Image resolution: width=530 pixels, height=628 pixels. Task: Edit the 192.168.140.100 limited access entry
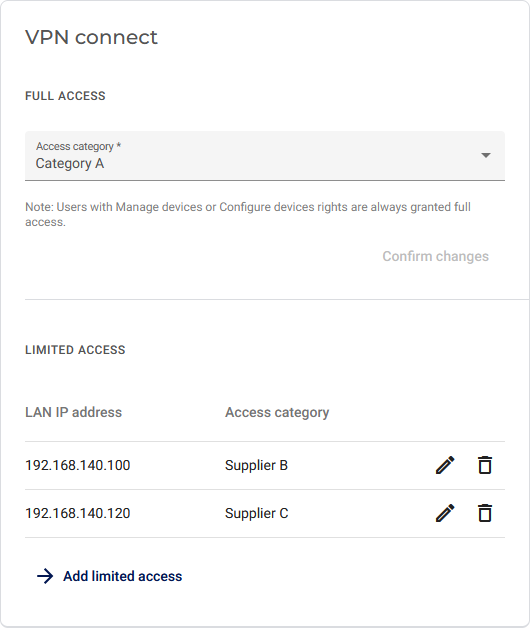(445, 465)
